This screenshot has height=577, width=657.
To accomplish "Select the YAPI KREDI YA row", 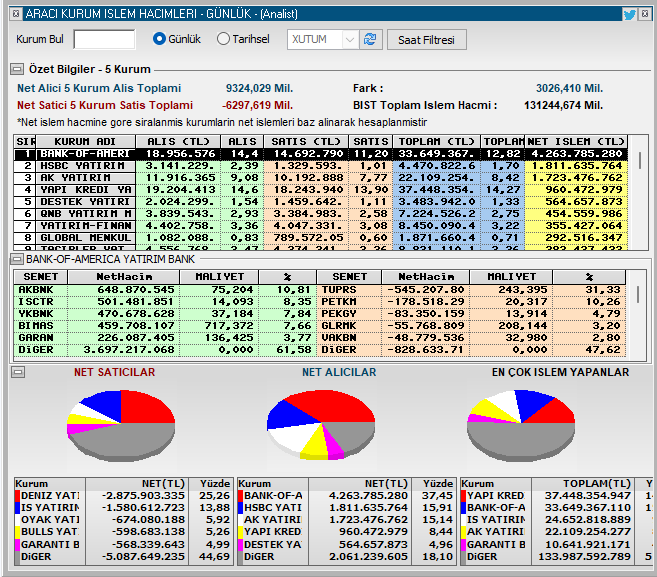I will 321,190.
